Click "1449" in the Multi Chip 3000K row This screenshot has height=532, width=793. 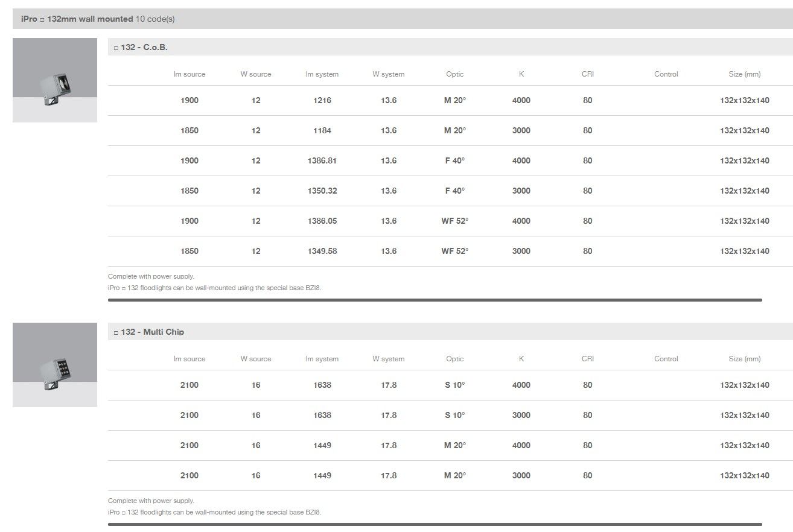pos(322,475)
